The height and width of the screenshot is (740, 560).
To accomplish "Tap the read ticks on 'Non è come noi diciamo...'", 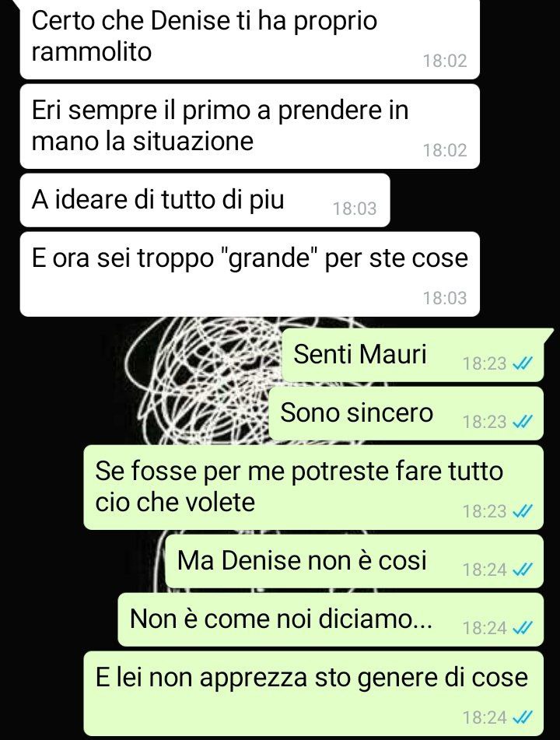I will coord(522,628).
